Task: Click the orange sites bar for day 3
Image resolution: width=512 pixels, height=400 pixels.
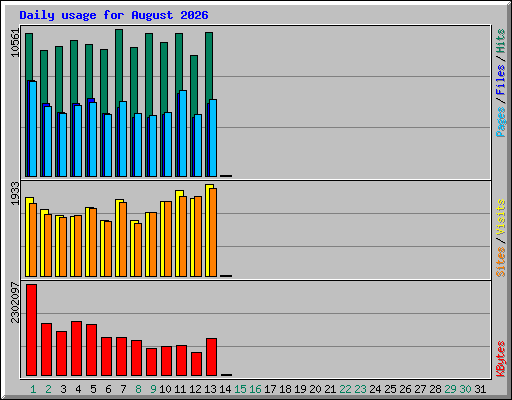Action: click(63, 247)
